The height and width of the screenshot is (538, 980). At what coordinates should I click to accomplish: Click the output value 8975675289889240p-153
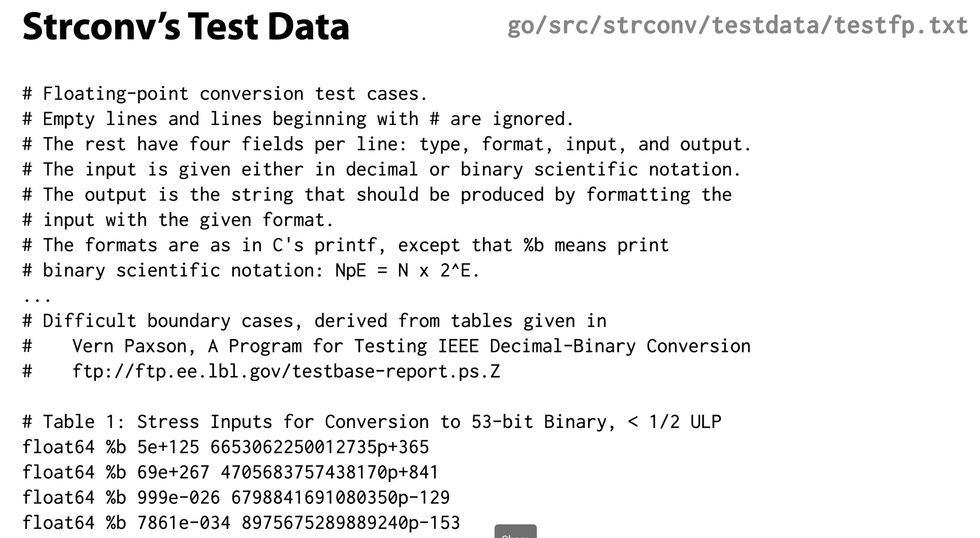pyautogui.click(x=351, y=523)
